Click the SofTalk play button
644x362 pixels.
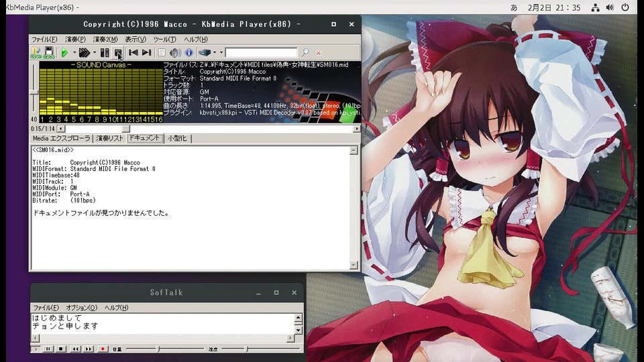point(36,349)
